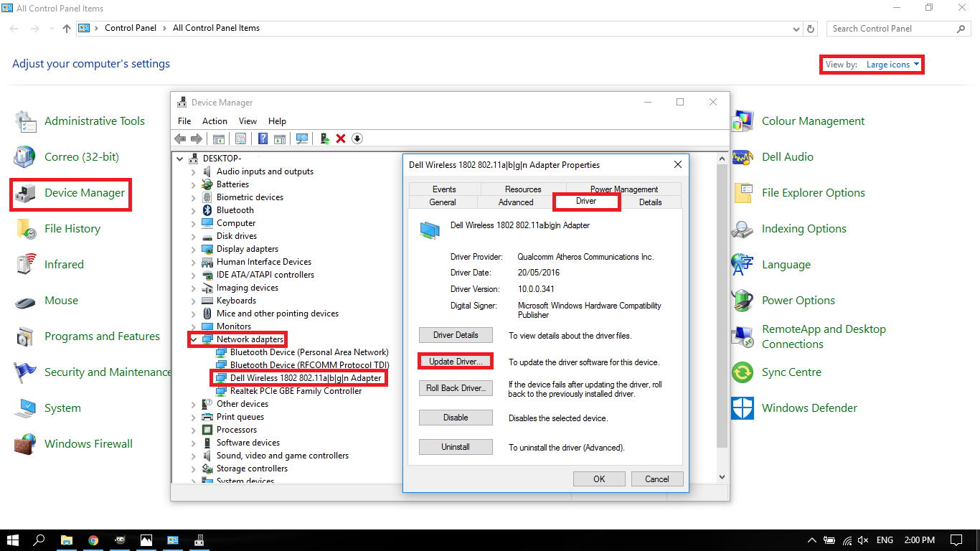
Task: Select Realtek PCIe GBE Family Controller row
Action: click(289, 391)
